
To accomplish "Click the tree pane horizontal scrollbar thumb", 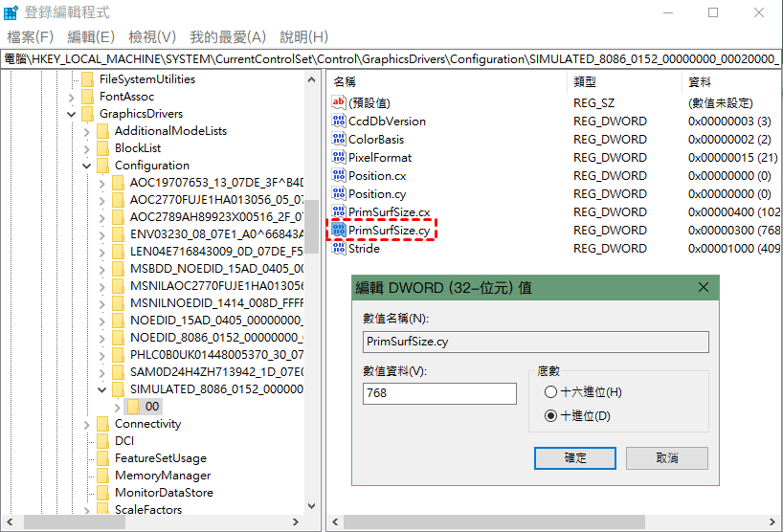I will click(x=75, y=522).
